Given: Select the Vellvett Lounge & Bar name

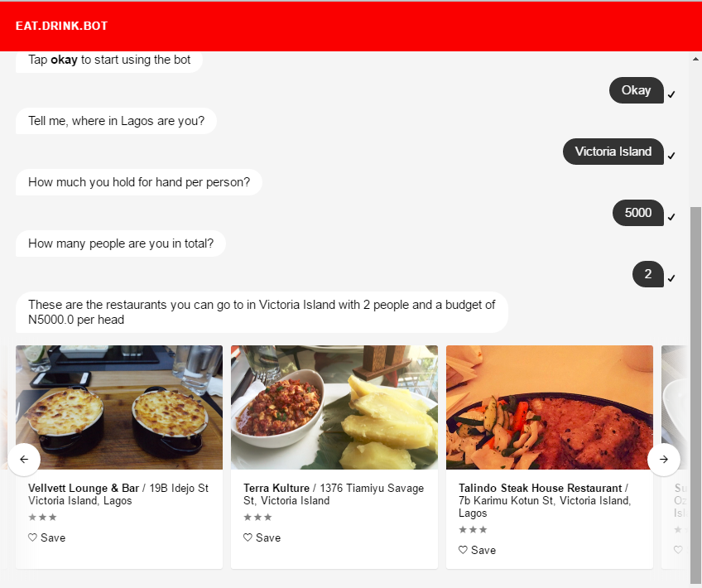Looking at the screenshot, I should (x=84, y=488).
